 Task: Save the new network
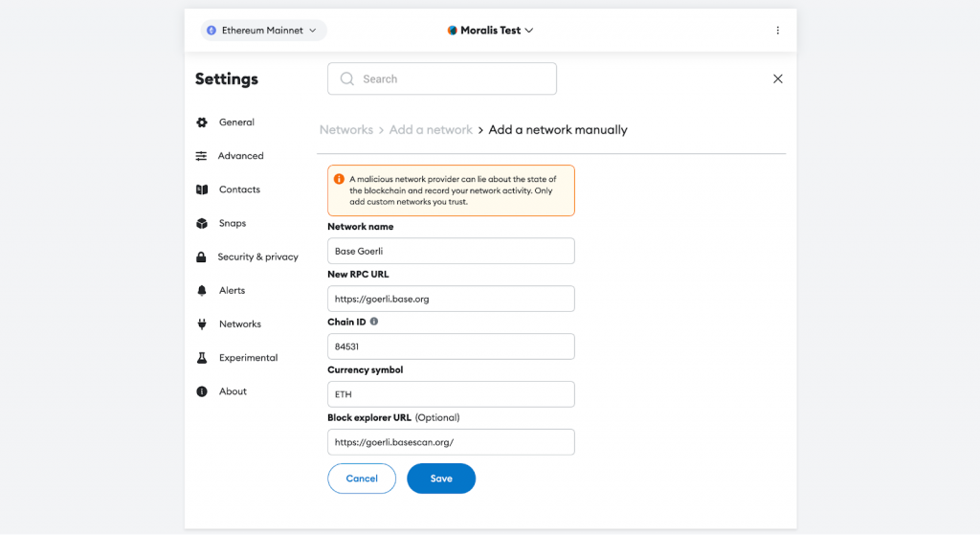click(441, 479)
